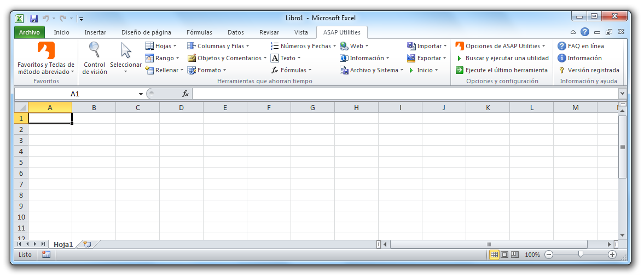Image resolution: width=644 pixels, height=277 pixels.
Task: Minimize the ribbon with the caret icon
Action: (573, 32)
